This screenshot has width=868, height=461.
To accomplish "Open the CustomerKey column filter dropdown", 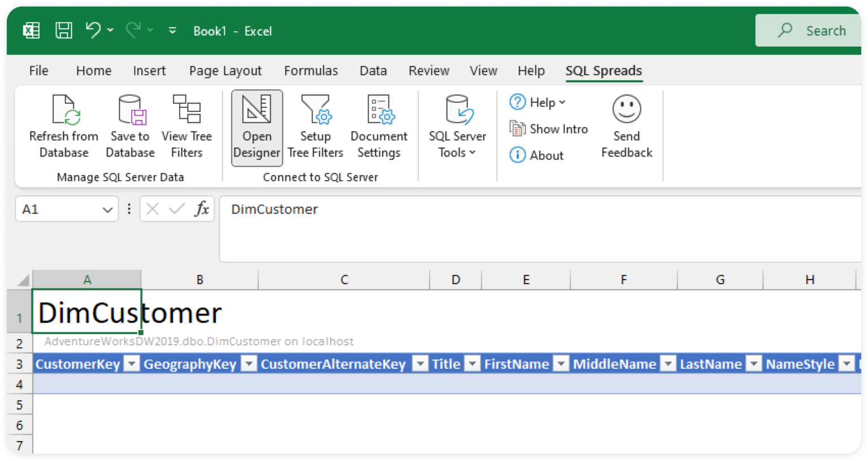I will point(132,364).
